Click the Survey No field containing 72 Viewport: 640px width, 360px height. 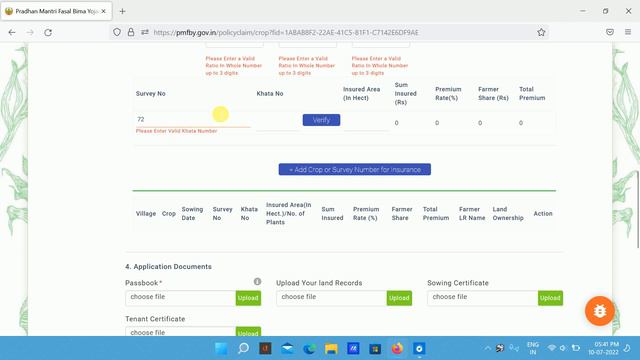193,119
